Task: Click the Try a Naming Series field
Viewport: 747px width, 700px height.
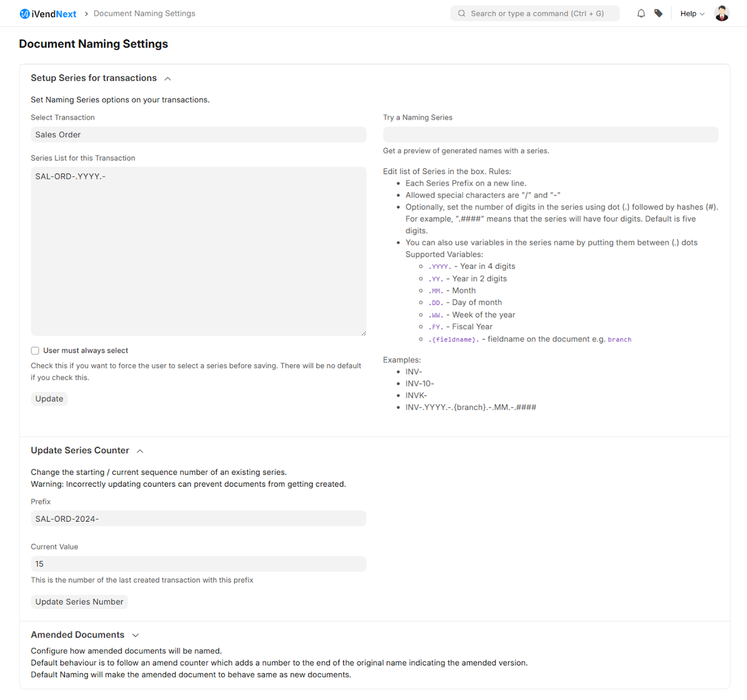Action: click(550, 135)
